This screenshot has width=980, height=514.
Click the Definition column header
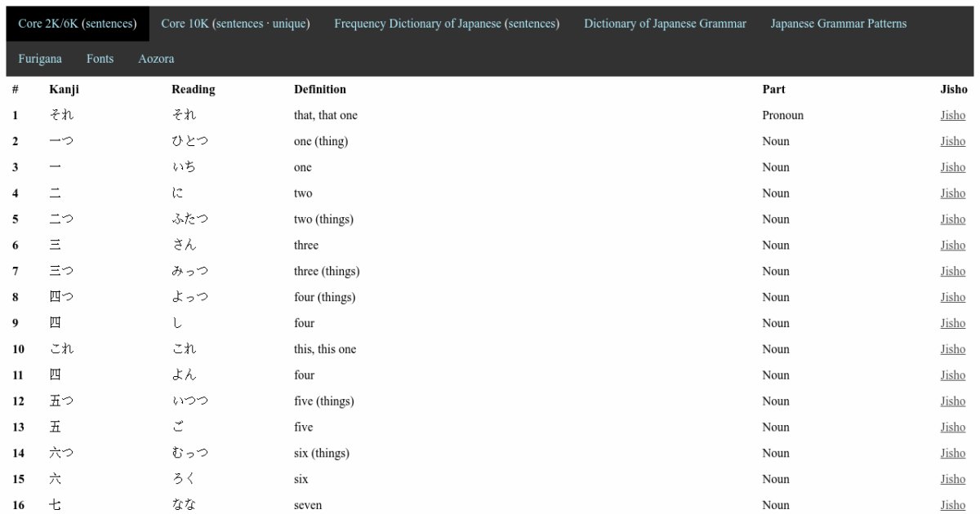(319, 89)
